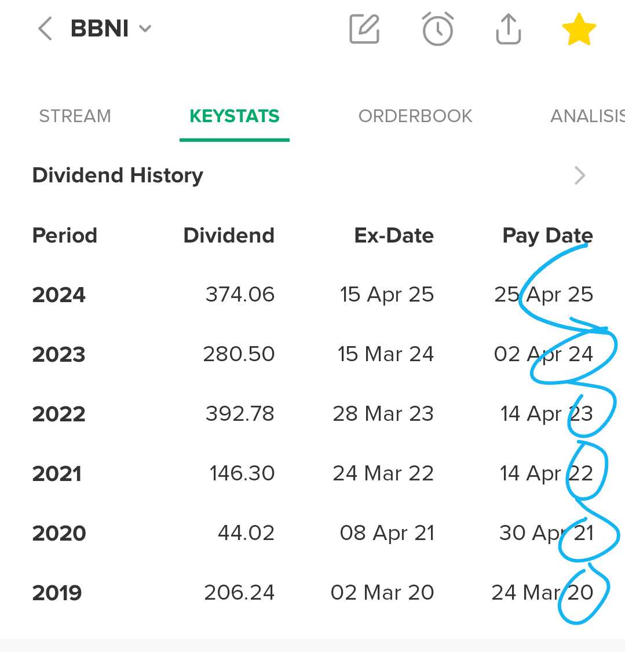
Task: Tap the share upload icon
Action: coord(508,29)
